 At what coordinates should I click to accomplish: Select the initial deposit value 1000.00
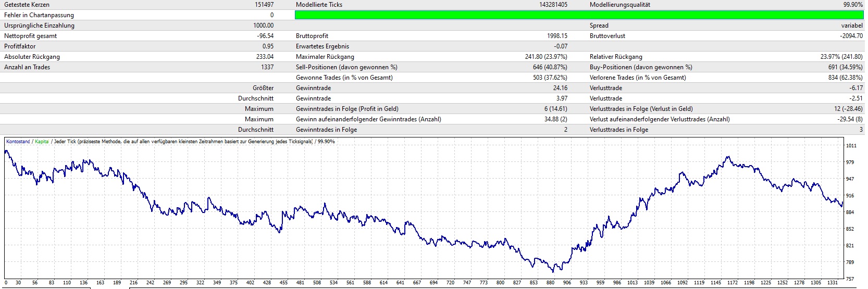264,26
